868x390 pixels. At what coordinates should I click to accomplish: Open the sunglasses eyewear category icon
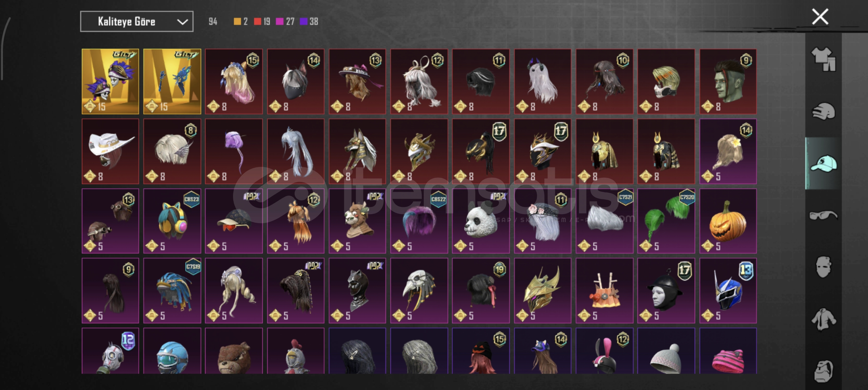pos(823,215)
